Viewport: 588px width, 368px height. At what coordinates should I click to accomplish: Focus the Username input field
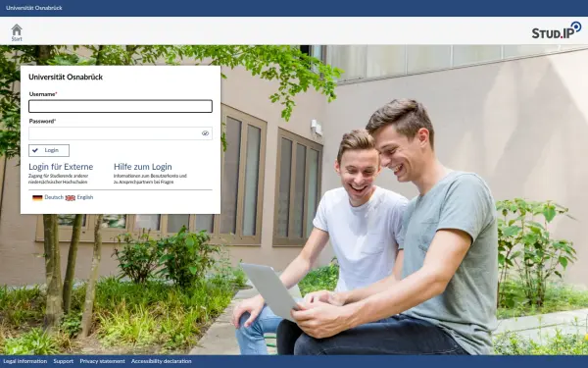click(x=121, y=106)
